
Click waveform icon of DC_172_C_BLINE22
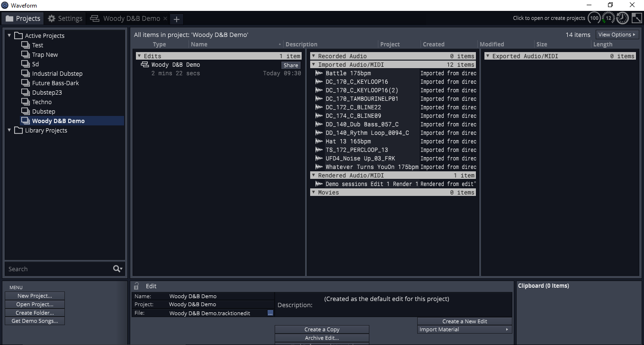(319, 107)
